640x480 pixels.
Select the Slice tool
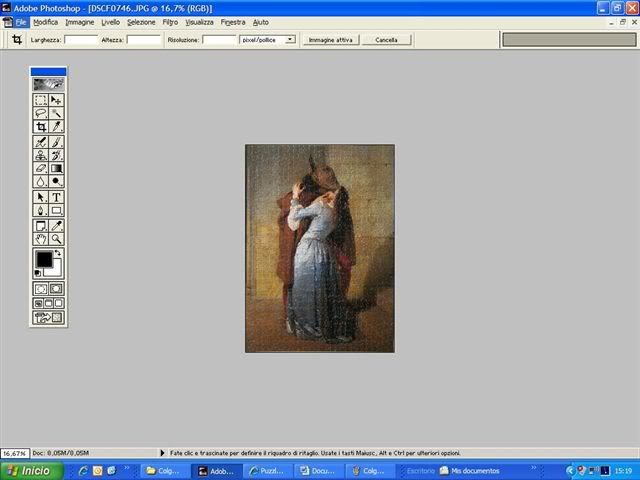click(x=56, y=127)
